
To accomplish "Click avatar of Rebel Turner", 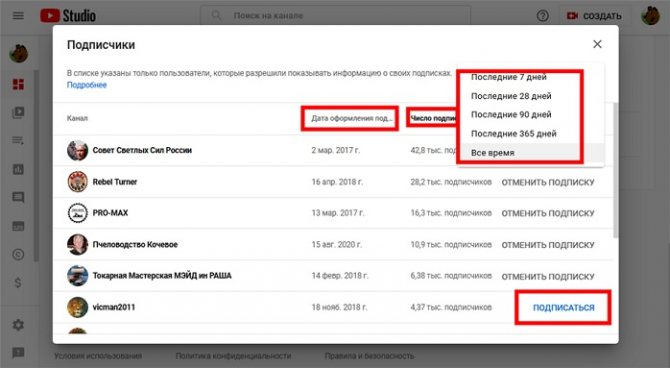I will [77, 182].
